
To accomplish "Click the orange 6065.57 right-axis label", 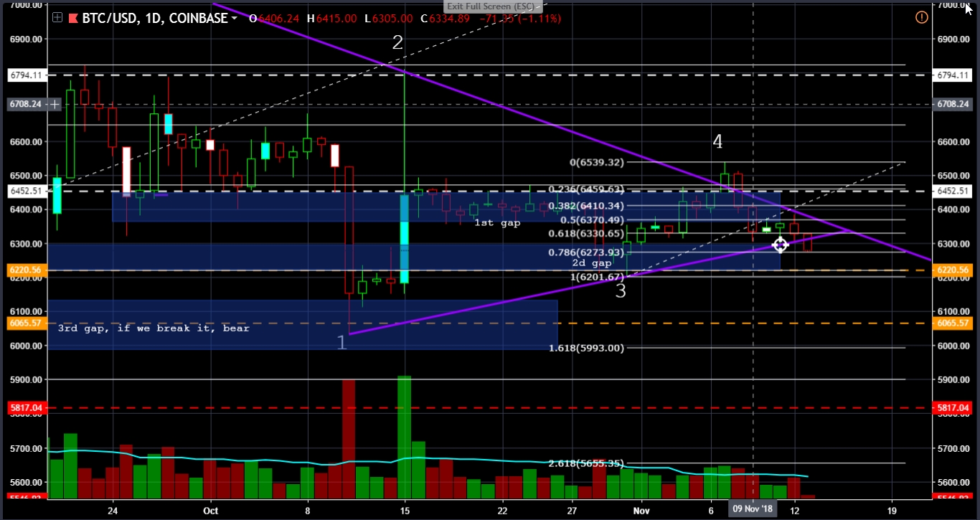I will [953, 323].
